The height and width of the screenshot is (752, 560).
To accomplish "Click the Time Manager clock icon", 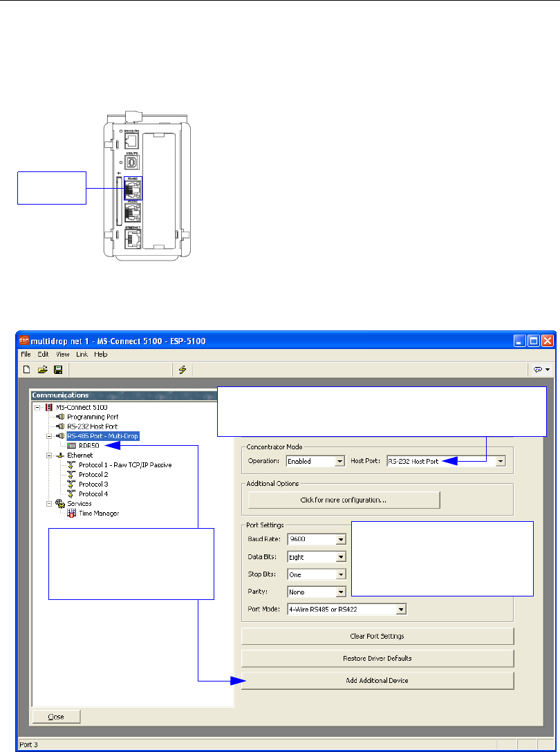I will point(71,513).
